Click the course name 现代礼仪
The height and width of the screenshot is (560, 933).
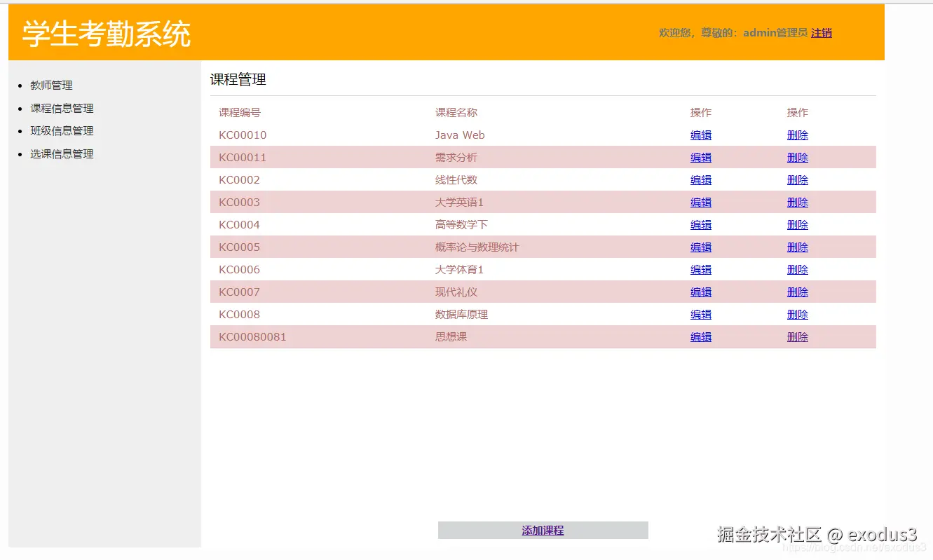456,292
